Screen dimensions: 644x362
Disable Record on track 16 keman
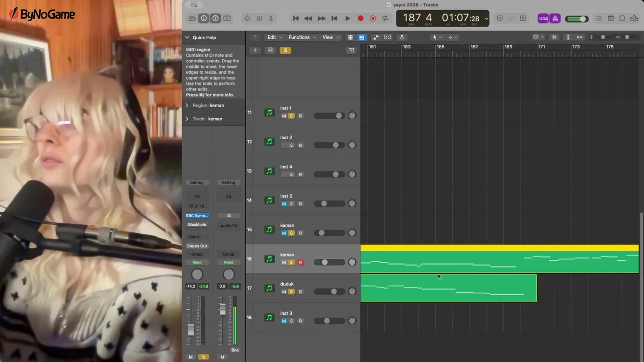[300, 262]
